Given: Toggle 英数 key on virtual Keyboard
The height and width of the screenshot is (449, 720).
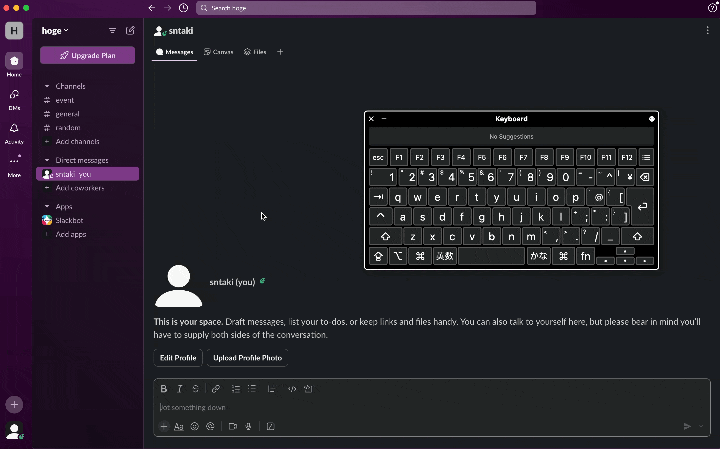Looking at the screenshot, I should (x=444, y=256).
